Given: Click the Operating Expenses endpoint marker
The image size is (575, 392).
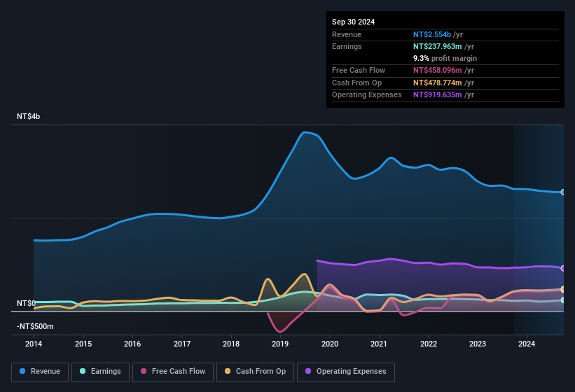Looking at the screenshot, I should (x=563, y=268).
